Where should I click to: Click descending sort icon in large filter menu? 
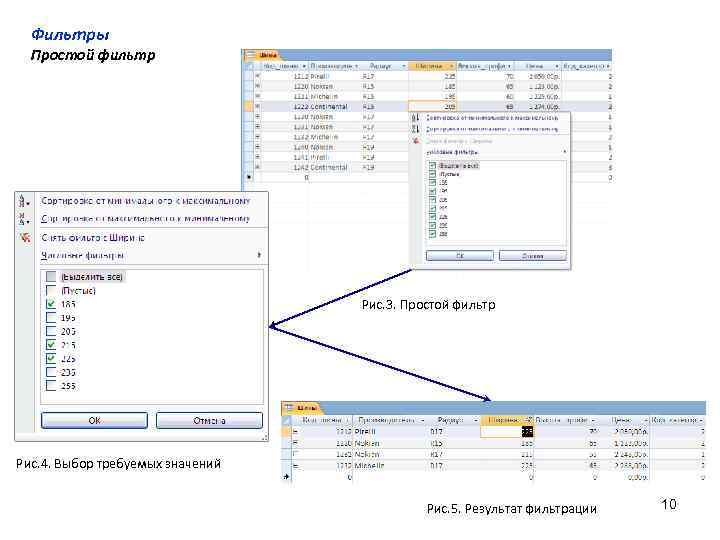24,218
